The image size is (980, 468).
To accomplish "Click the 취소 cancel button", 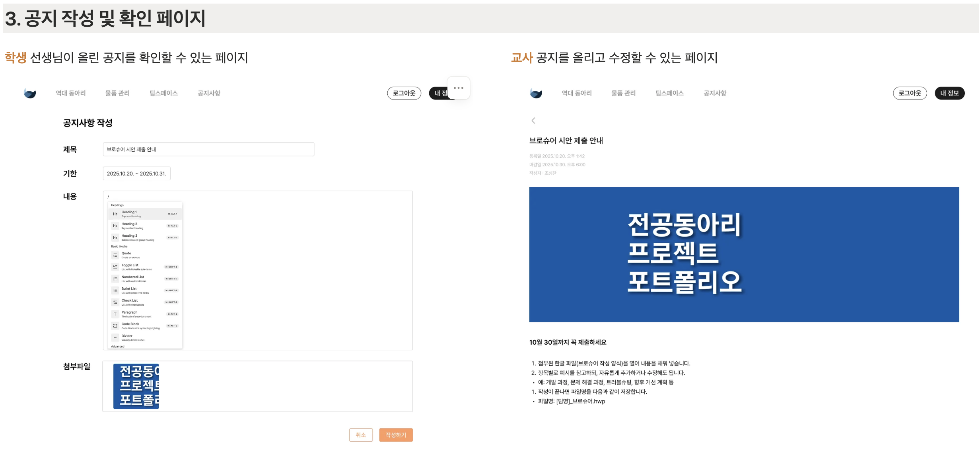I will (x=361, y=435).
